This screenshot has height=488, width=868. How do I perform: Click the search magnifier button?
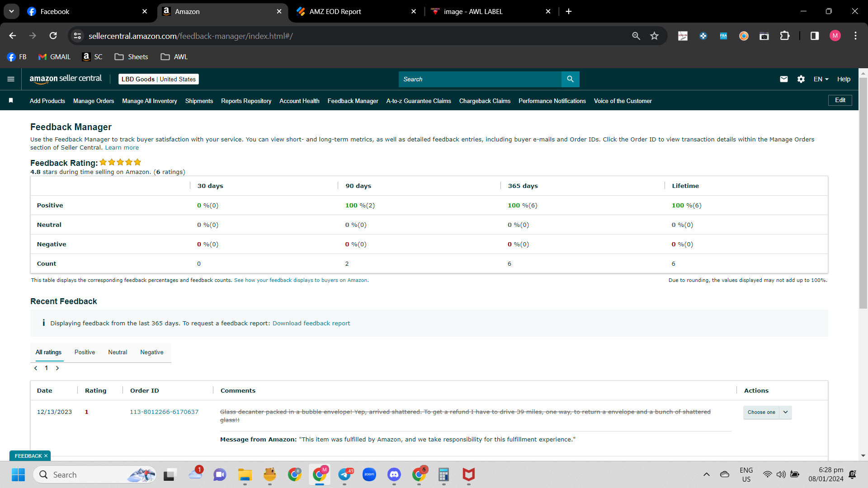coord(571,79)
